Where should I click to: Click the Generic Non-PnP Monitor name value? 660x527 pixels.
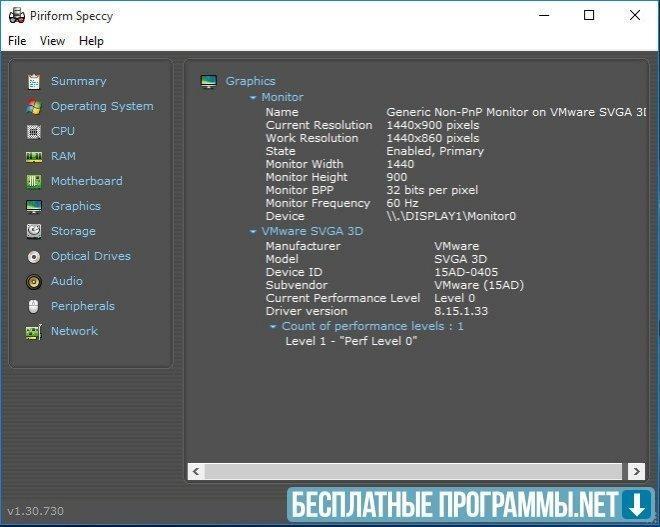click(516, 112)
